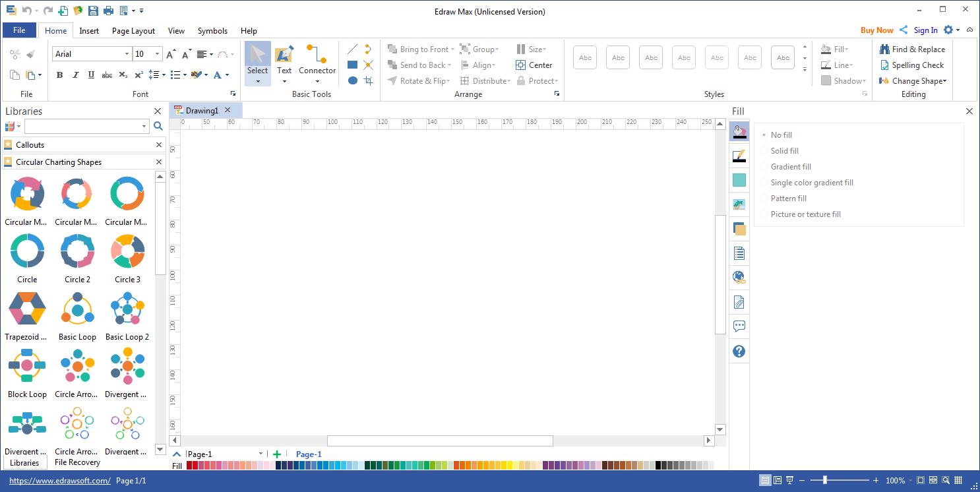Apply italic formatting
Screen dimensions: 980x492
click(x=75, y=75)
